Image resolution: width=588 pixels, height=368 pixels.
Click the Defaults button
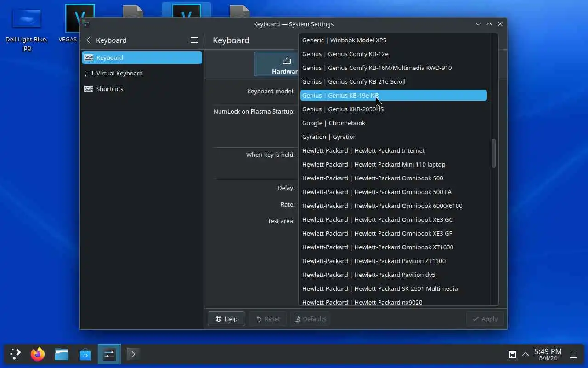310,319
